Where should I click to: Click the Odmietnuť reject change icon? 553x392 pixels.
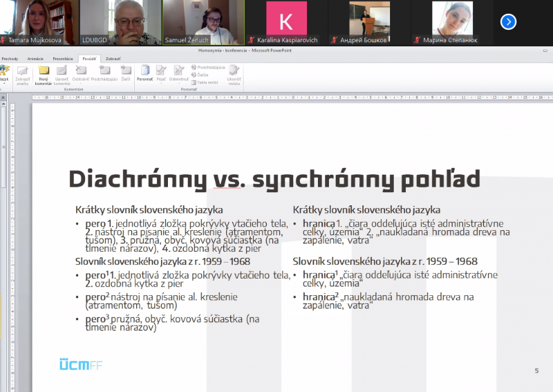click(178, 71)
